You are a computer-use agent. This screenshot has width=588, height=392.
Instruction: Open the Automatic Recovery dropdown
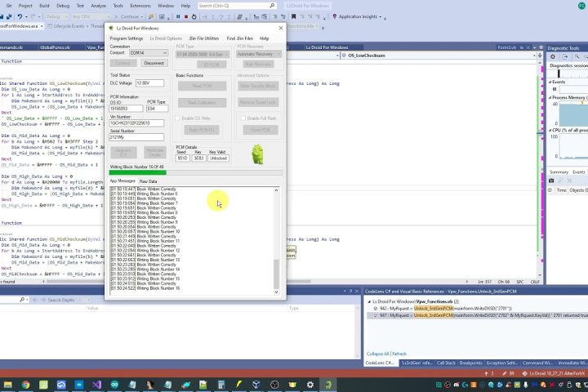tap(259, 55)
